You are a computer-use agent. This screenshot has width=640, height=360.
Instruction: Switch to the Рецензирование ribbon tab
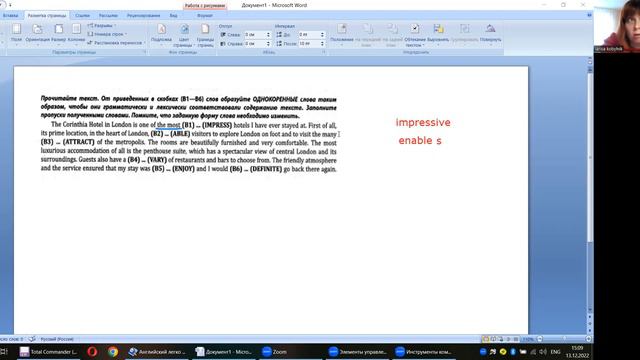pos(143,16)
